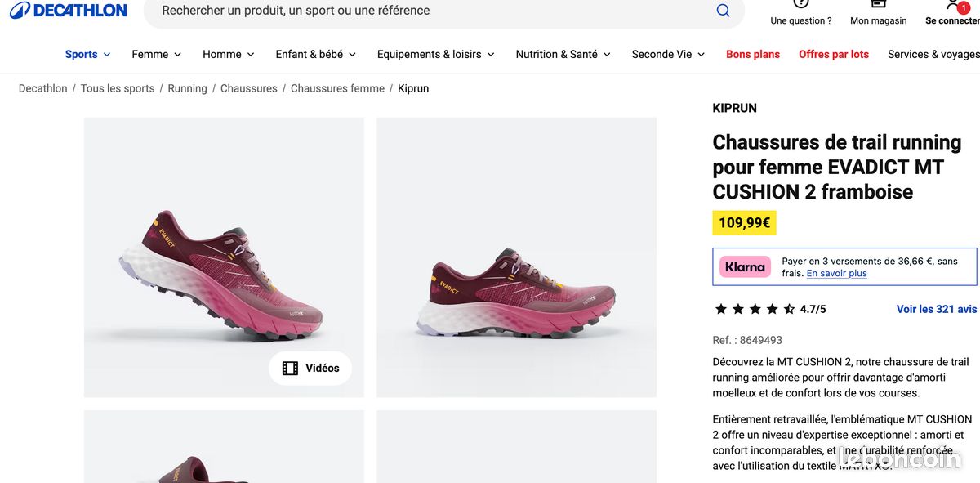Click the Klarna payment logo
The height and width of the screenshot is (483, 980).
tap(745, 266)
